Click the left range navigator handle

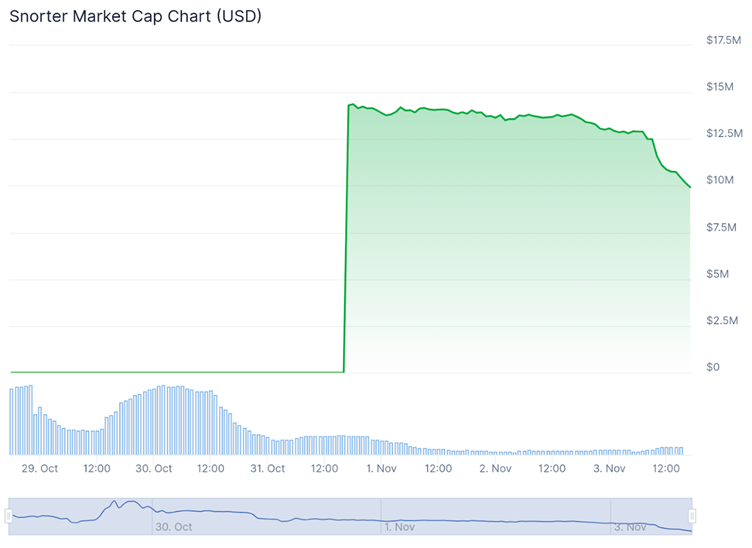pyautogui.click(x=9, y=516)
